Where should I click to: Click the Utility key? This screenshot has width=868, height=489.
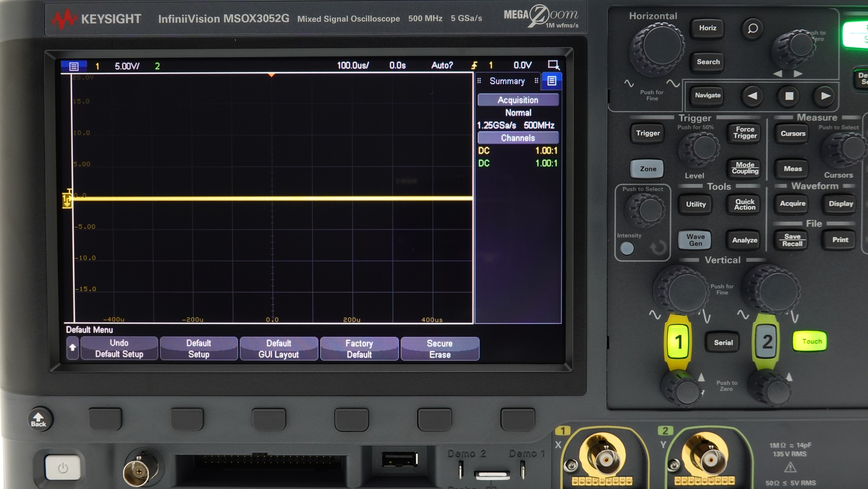click(695, 205)
